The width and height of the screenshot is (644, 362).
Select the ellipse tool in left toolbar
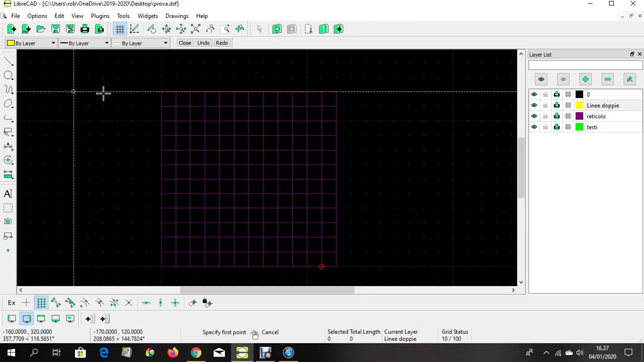[x=8, y=104]
